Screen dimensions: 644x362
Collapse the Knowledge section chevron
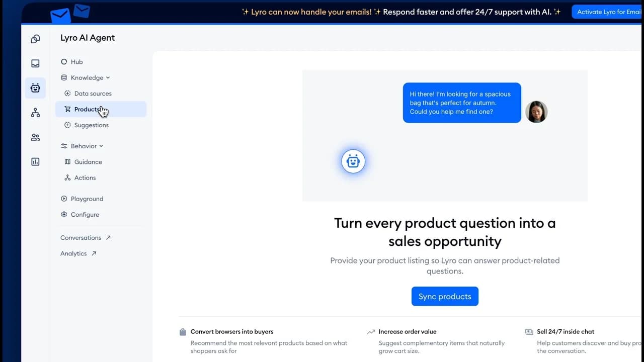pos(108,78)
